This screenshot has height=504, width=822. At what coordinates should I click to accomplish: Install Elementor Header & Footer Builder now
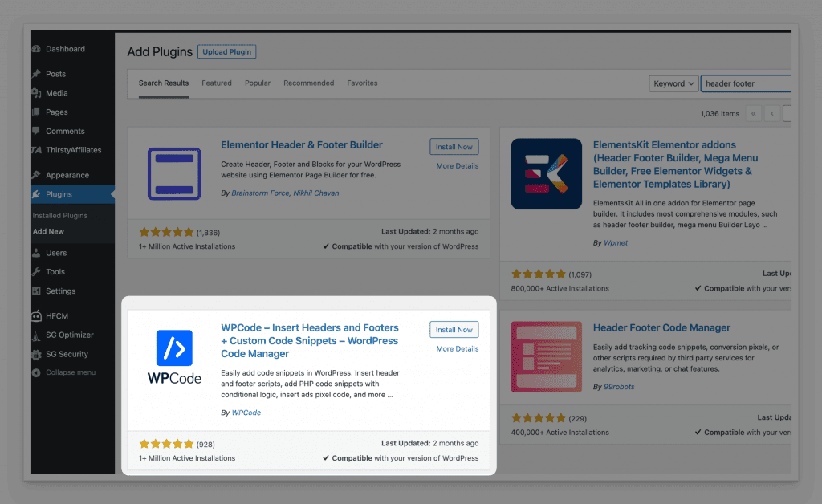[454, 147]
